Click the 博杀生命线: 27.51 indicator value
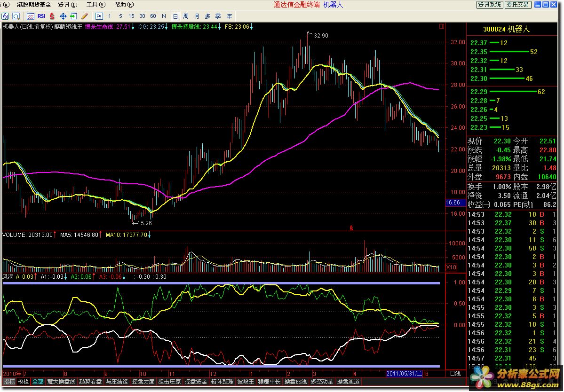This screenshot has width=564, height=392. coord(108,27)
